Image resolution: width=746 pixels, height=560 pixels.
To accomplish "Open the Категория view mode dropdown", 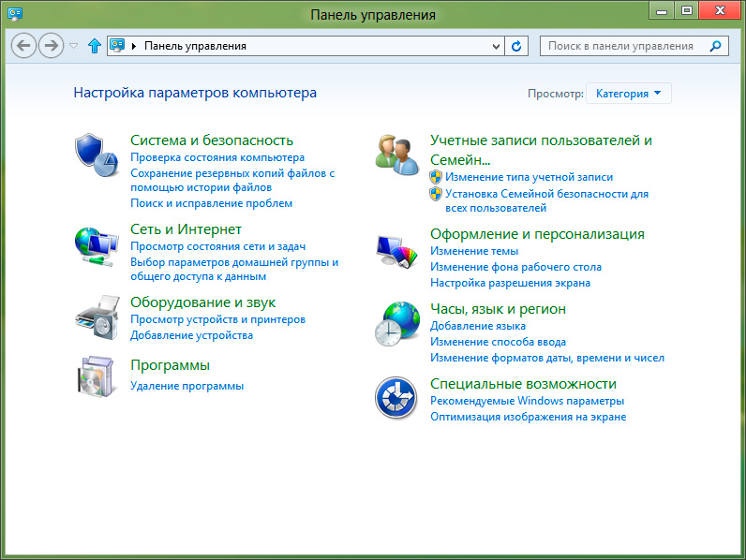I will pyautogui.click(x=628, y=94).
